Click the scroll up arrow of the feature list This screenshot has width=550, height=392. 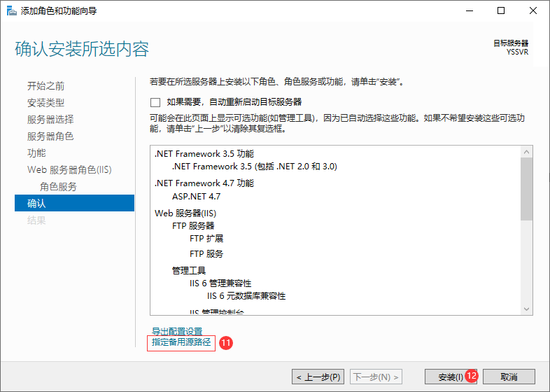(x=526, y=152)
